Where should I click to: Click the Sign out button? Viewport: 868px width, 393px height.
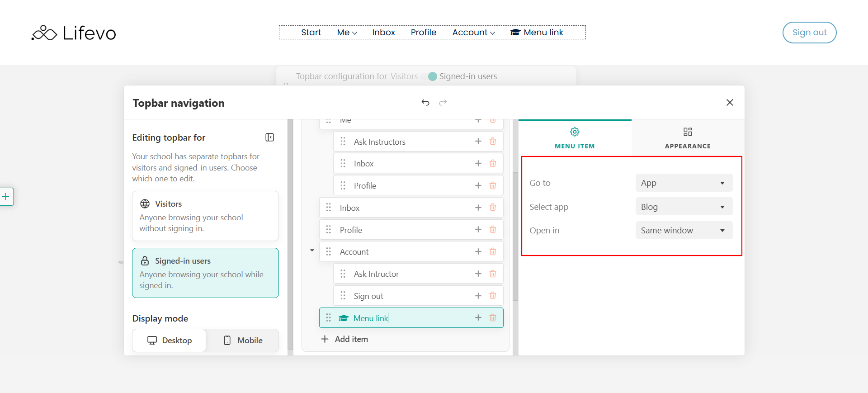click(809, 33)
